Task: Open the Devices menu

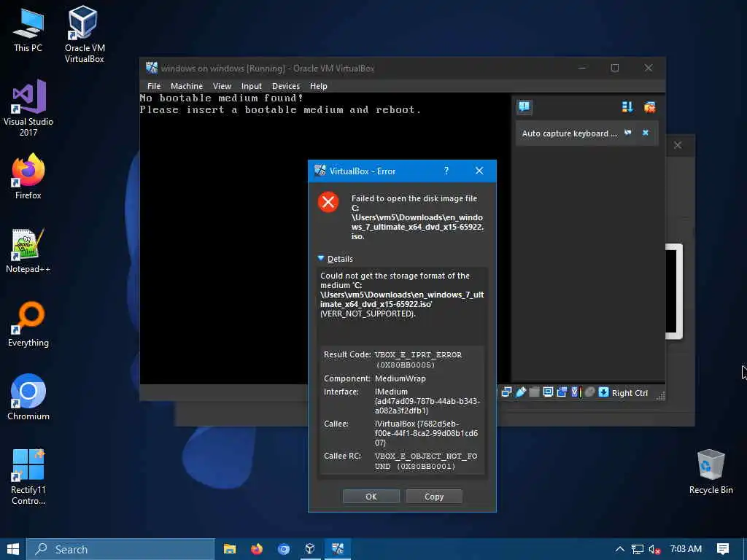Action: pyautogui.click(x=286, y=86)
